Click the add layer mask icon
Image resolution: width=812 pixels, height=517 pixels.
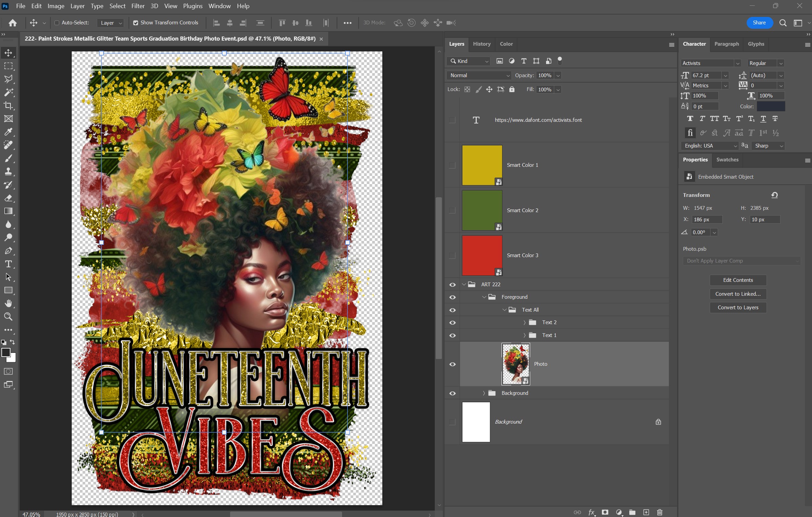[605, 512]
